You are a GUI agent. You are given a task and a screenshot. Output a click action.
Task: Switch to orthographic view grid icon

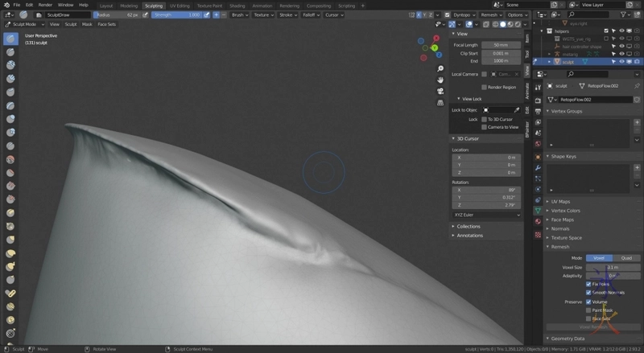(x=440, y=103)
